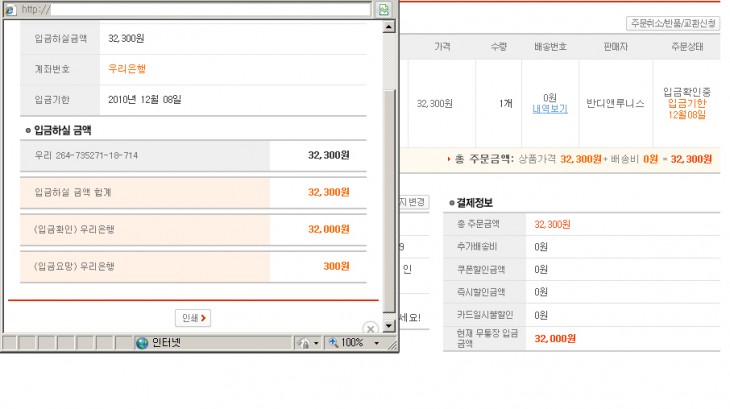Click the popup scrollbar up arrow
Screen dimensions: 730x409
click(x=390, y=24)
